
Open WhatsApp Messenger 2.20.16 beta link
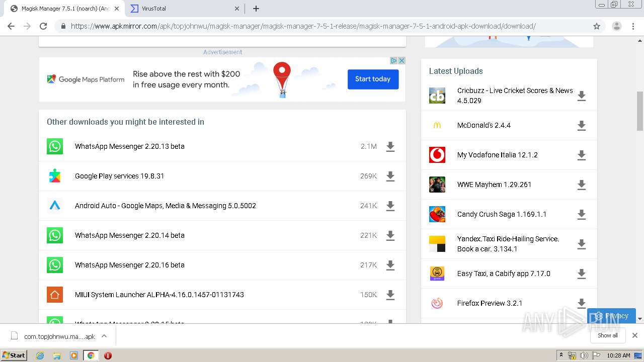pyautogui.click(x=130, y=265)
